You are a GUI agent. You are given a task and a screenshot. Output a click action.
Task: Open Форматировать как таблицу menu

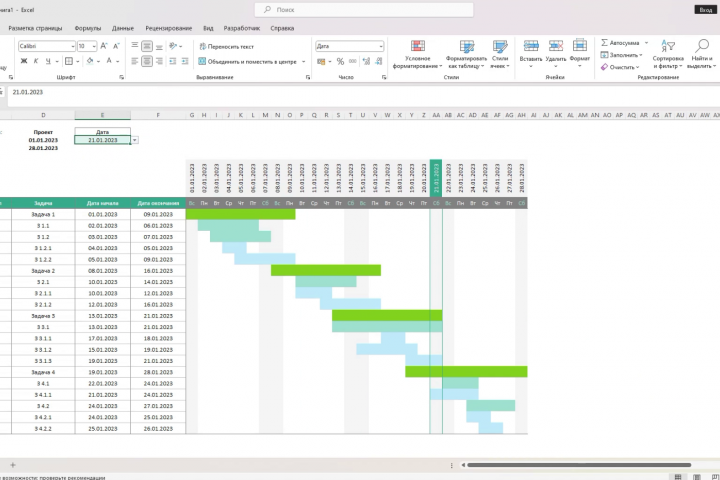coord(466,54)
